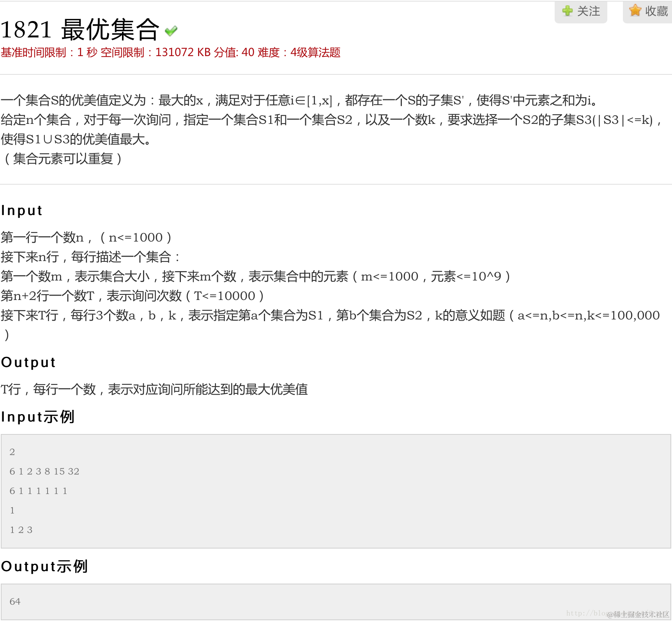Click the line '第一个数m，表示集合大小'
672x621 pixels.
[256, 276]
